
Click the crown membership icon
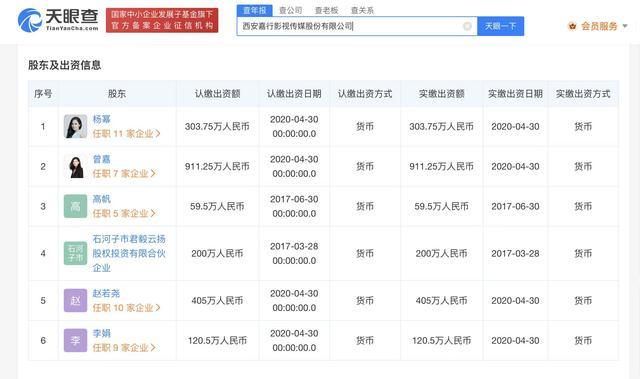pyautogui.click(x=572, y=27)
